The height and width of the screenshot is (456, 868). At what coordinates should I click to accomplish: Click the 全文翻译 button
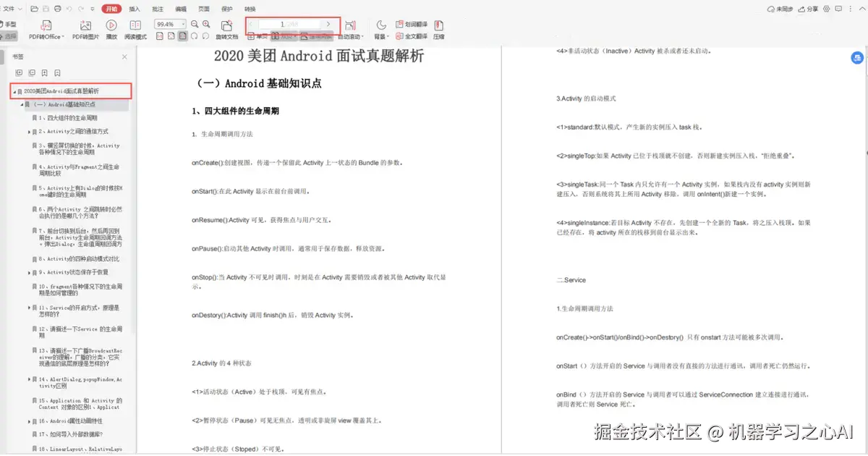[412, 36]
